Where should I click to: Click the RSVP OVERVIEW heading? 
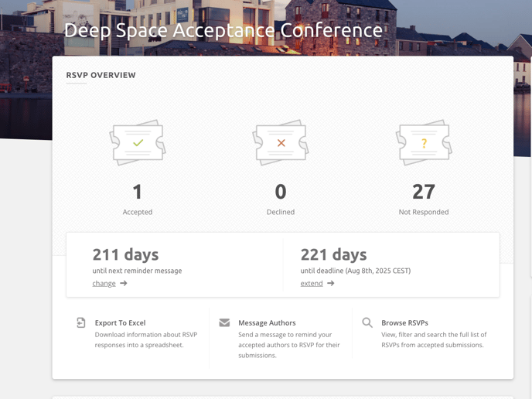[x=101, y=75]
